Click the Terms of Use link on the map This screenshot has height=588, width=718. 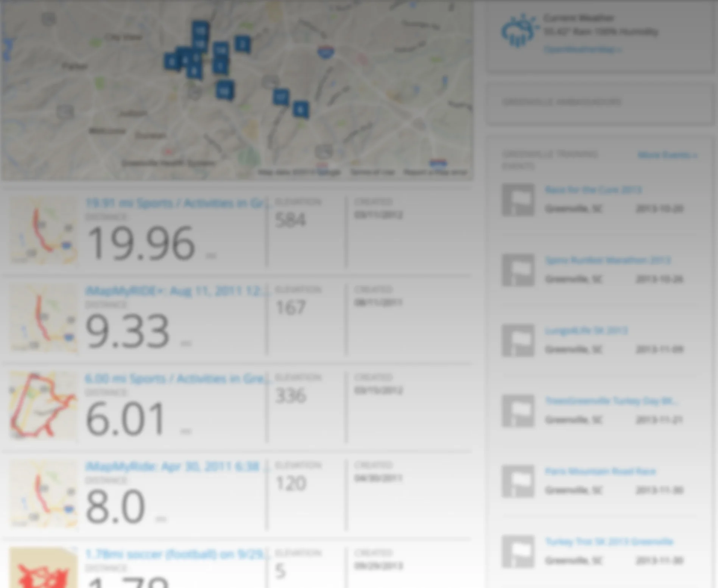(x=372, y=173)
